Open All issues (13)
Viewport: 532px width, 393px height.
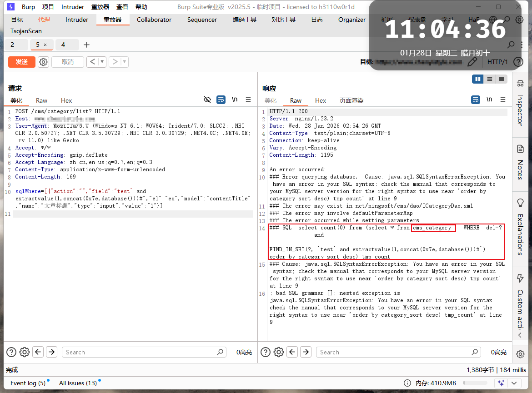(78, 383)
